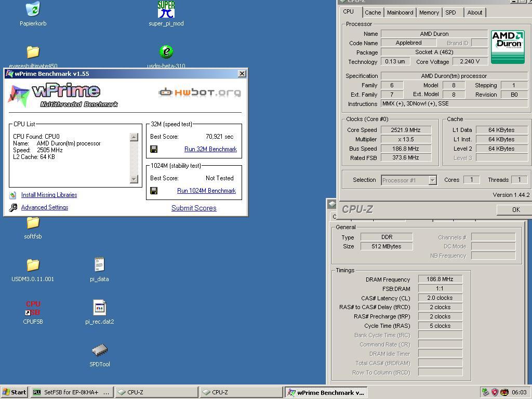Switch to wPrime Benchmark taskbar button
The image size is (532, 399).
[x=326, y=392]
